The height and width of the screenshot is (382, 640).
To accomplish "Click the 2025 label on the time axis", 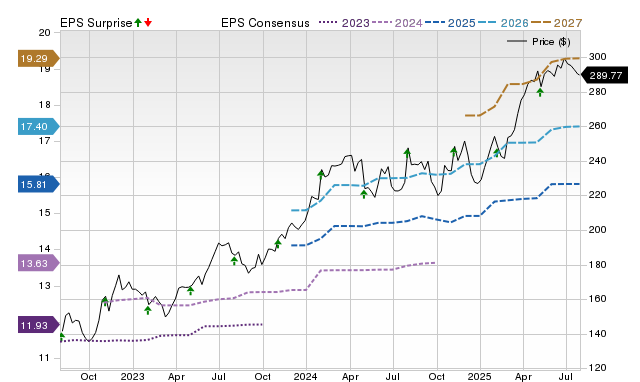I will pos(480,376).
